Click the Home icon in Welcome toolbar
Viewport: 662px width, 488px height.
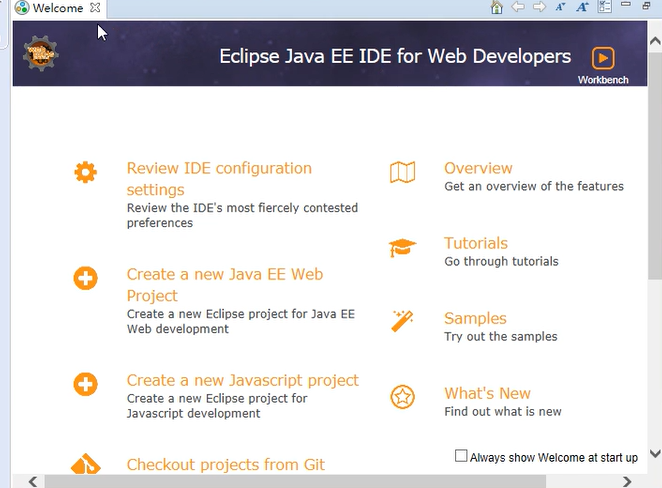(x=497, y=7)
